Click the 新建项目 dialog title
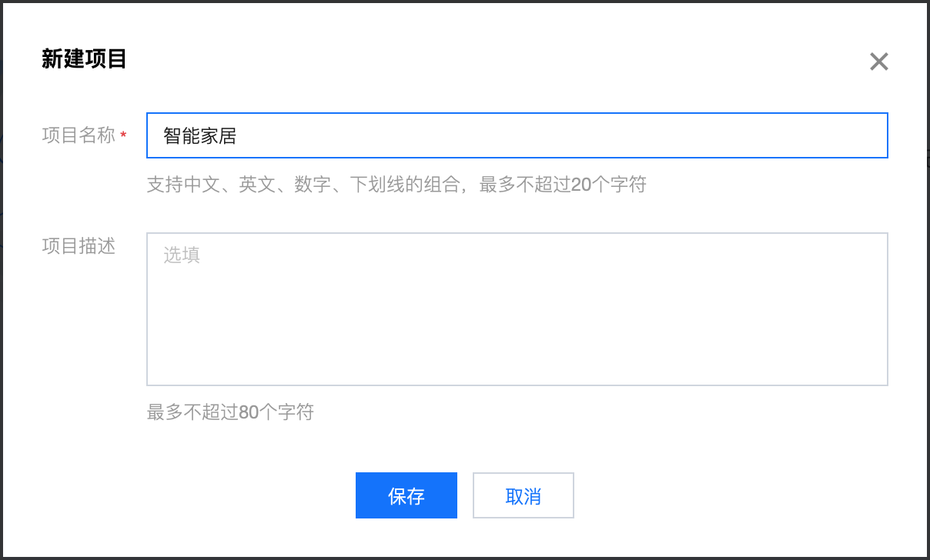 [84, 59]
